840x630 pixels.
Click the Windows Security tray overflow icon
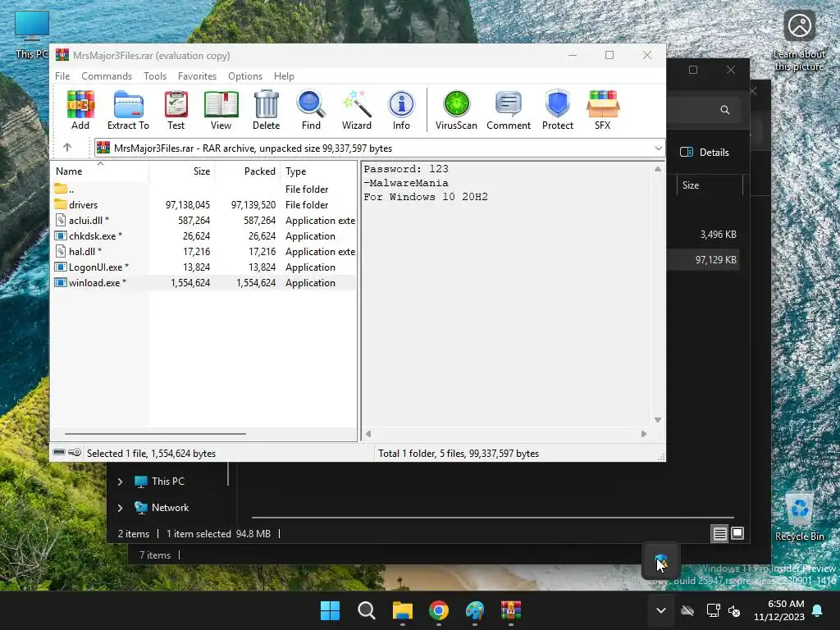click(x=661, y=563)
